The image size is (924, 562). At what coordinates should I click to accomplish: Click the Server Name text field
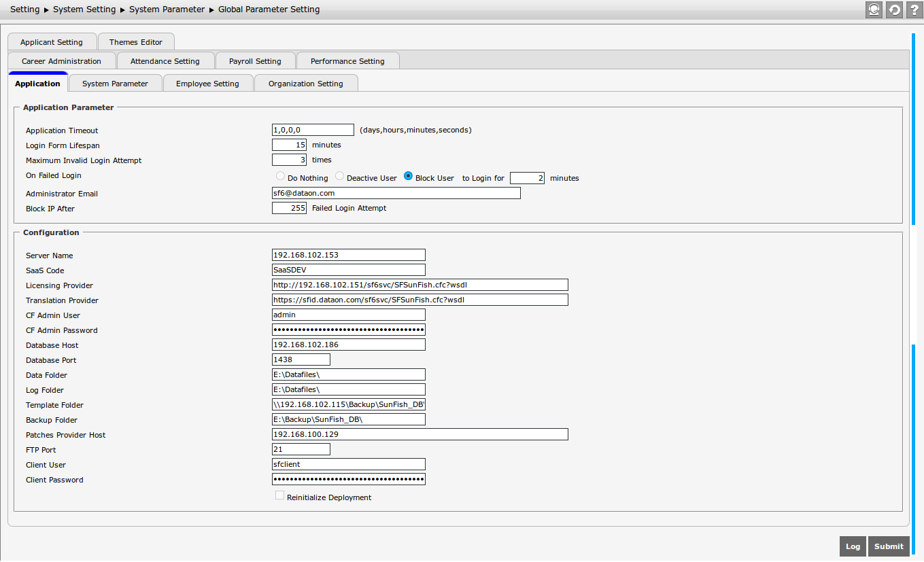[x=348, y=256]
